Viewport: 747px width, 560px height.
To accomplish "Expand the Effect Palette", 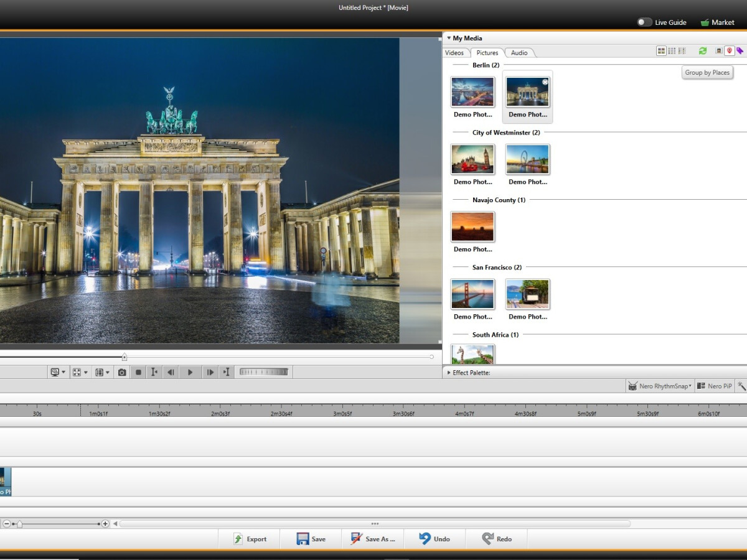I will coord(448,373).
